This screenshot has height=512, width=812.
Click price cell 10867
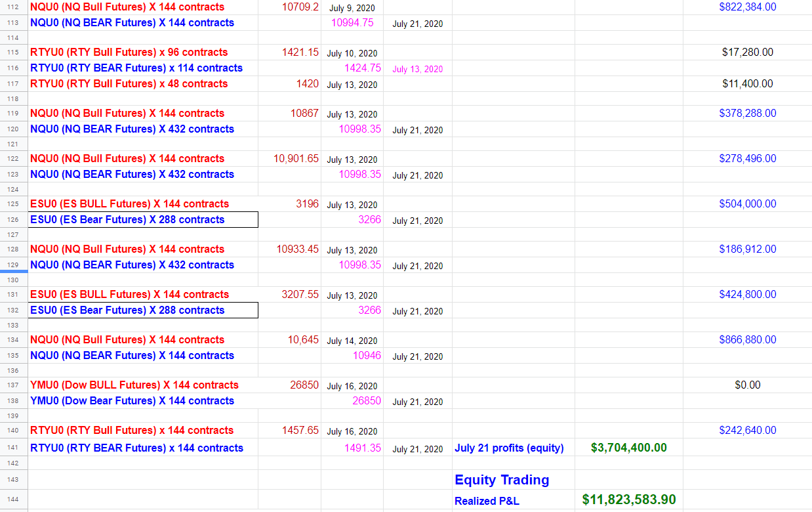pyautogui.click(x=289, y=114)
